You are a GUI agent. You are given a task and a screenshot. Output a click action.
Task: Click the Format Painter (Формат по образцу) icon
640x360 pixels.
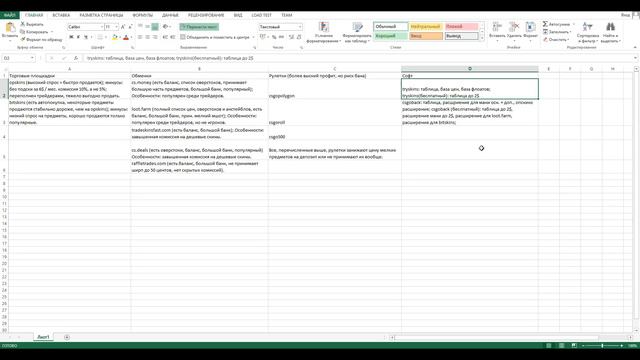click(x=23, y=40)
